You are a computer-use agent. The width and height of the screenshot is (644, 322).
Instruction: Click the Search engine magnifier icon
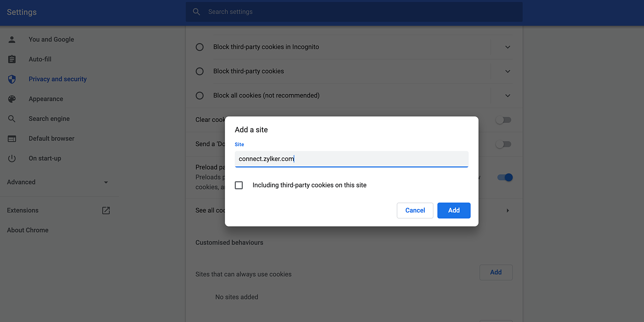[x=12, y=119]
